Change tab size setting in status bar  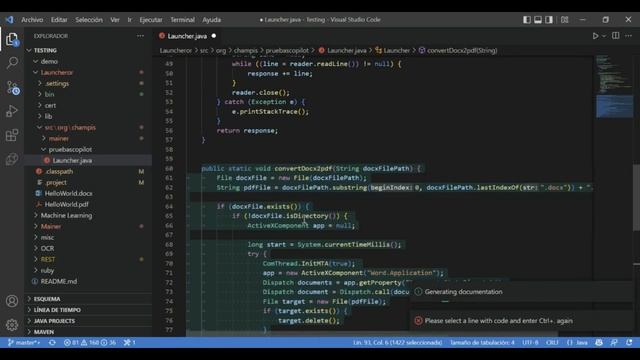(x=482, y=342)
